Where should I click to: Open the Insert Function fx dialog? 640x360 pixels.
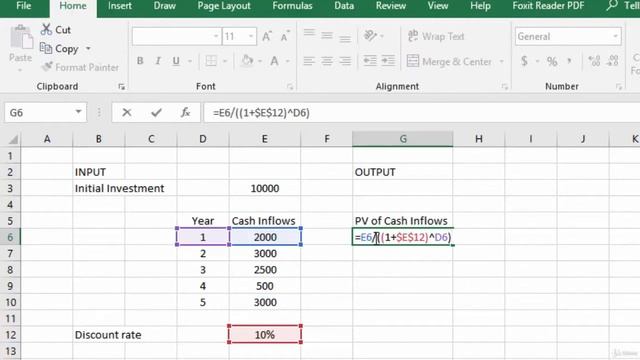tap(185, 112)
